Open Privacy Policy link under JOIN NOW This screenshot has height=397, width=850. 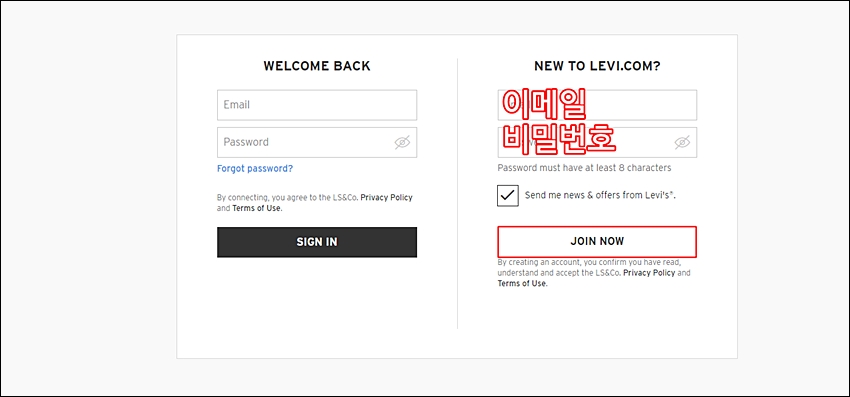(x=649, y=273)
